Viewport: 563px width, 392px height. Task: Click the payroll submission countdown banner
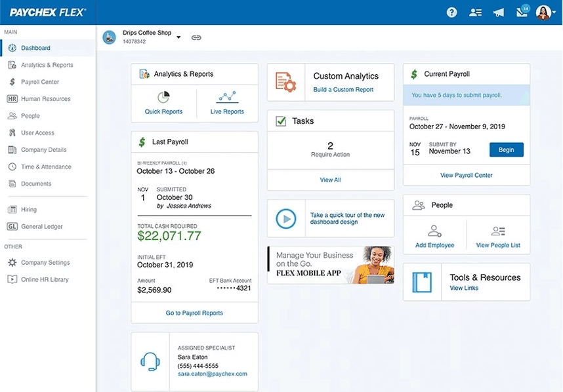[466, 96]
